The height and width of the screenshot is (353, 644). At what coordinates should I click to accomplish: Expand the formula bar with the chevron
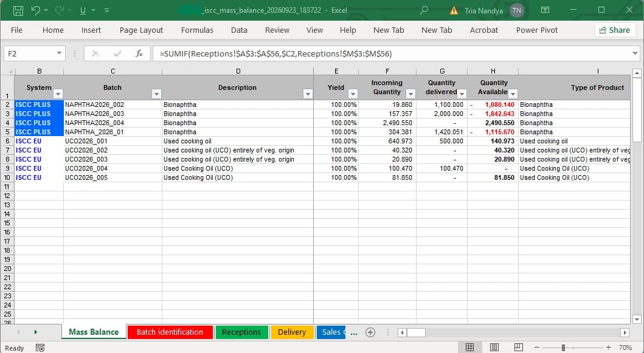point(635,53)
